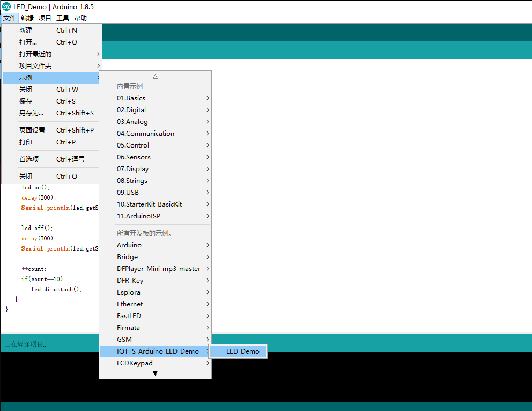The height and width of the screenshot is (411, 532).
Task: Open the 帮助 menu
Action: (x=80, y=18)
